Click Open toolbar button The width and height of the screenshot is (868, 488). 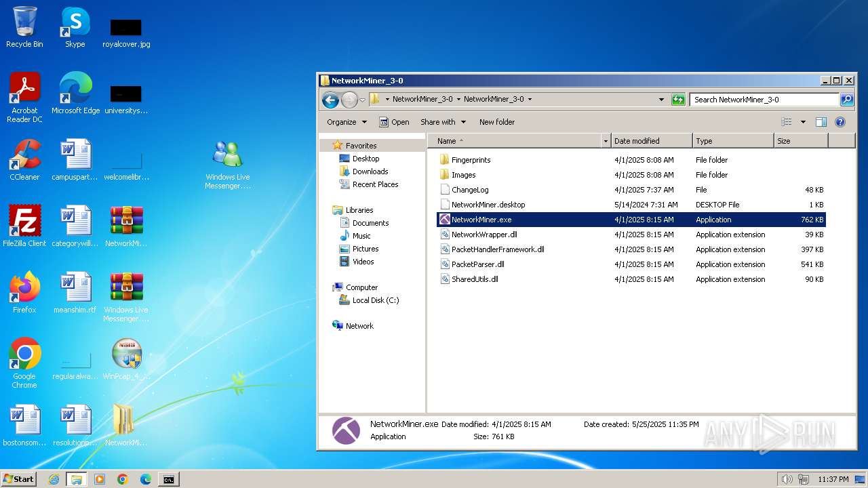394,122
